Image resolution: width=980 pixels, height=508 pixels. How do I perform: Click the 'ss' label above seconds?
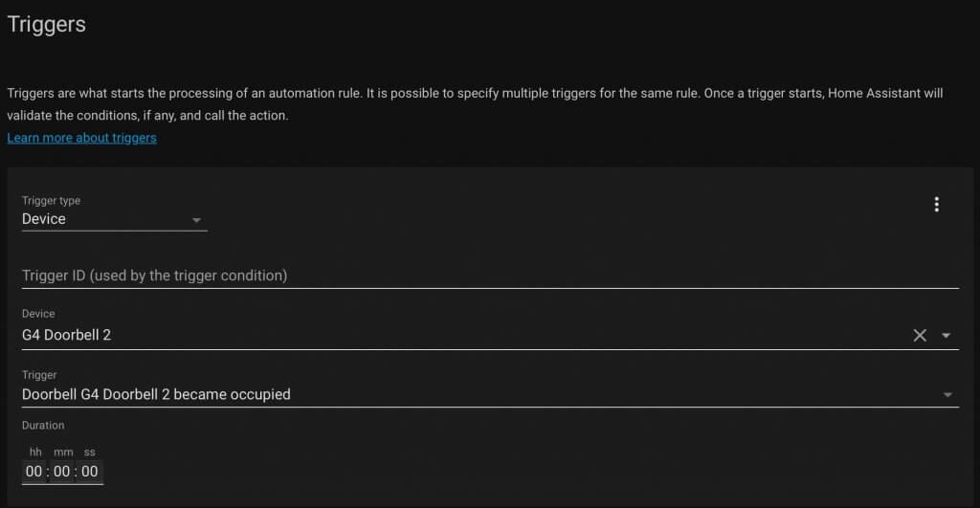[89, 452]
